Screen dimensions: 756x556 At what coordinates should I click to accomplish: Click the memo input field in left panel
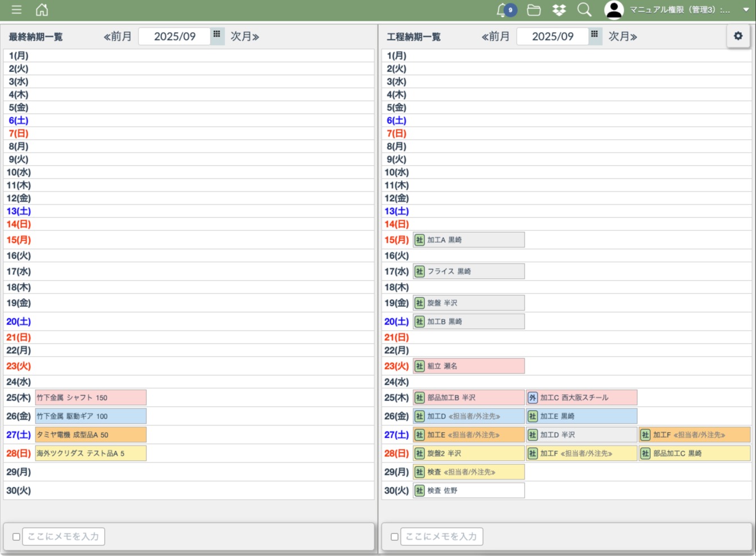click(64, 537)
